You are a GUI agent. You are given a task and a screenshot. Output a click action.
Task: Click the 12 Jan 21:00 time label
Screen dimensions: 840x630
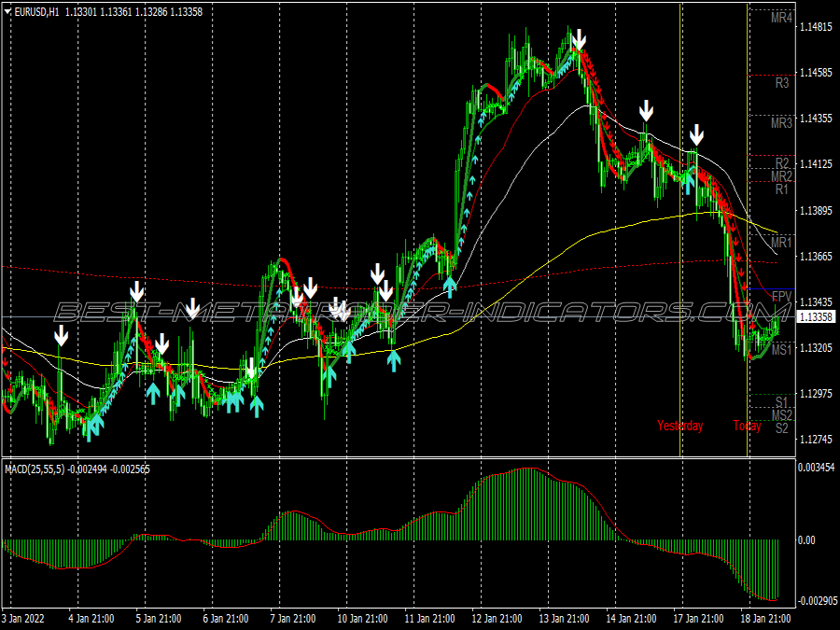click(x=497, y=619)
